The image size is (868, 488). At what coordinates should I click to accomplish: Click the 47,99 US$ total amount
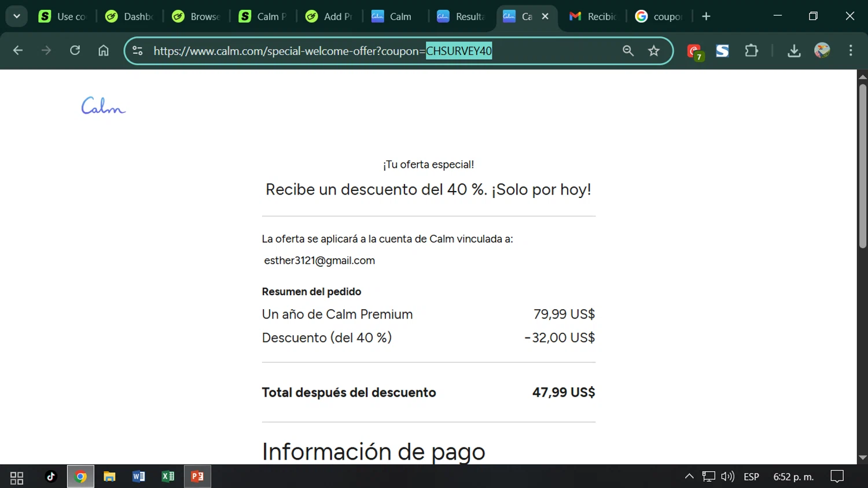(x=564, y=392)
